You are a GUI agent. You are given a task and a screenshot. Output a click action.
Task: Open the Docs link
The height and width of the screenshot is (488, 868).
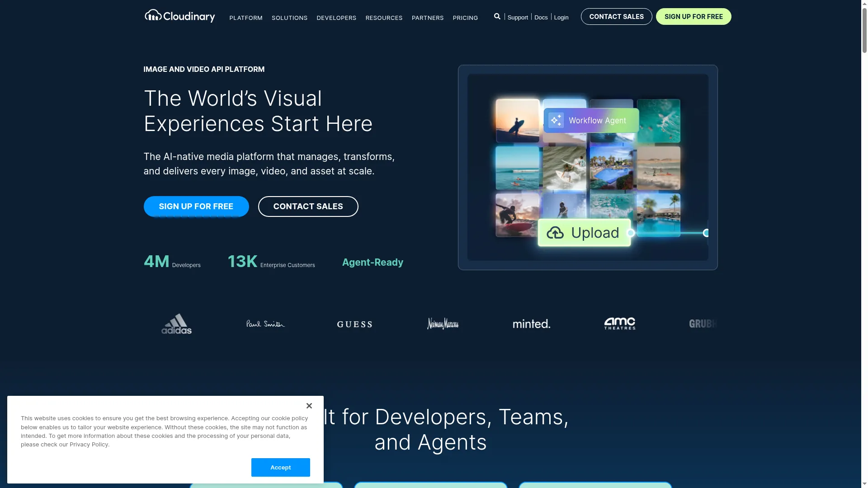click(541, 17)
